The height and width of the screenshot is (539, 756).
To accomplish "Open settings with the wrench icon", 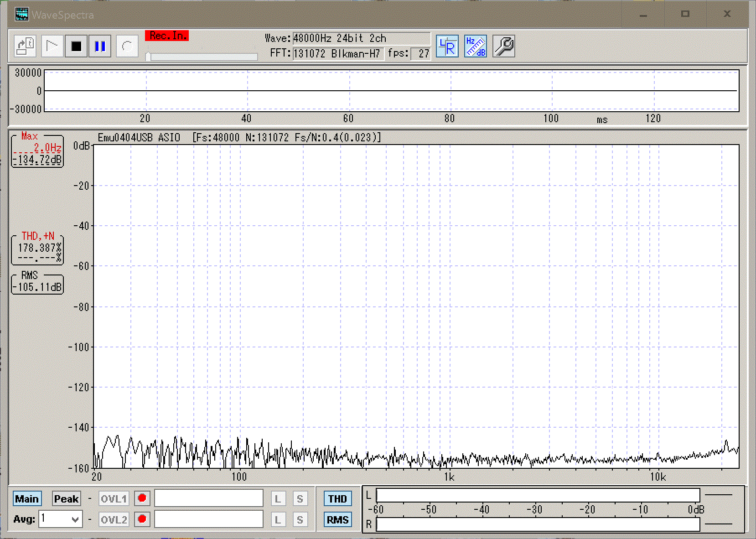I will tap(504, 46).
